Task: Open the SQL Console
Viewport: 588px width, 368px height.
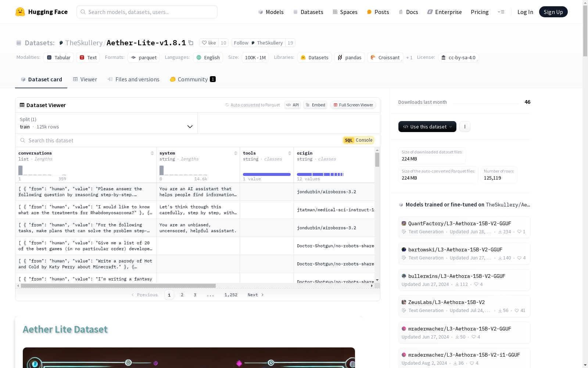Action: click(x=358, y=140)
